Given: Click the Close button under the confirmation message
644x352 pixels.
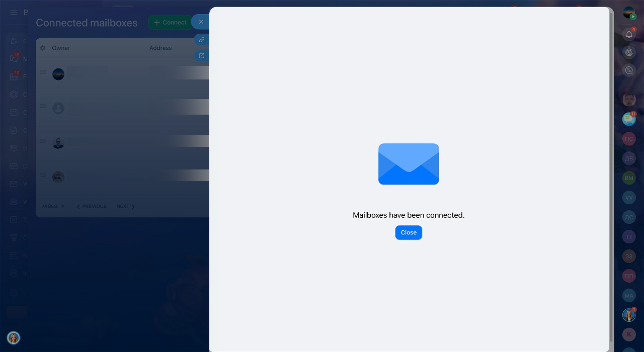Looking at the screenshot, I should [408, 232].
